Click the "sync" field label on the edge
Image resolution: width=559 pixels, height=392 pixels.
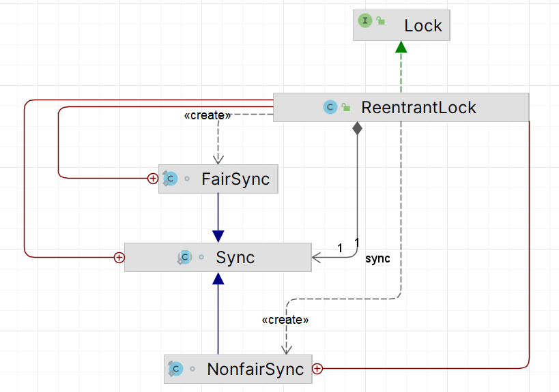tap(377, 259)
